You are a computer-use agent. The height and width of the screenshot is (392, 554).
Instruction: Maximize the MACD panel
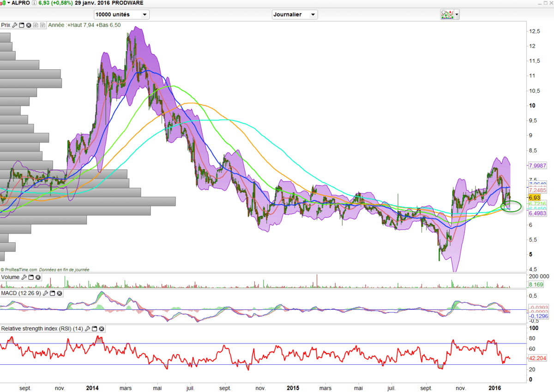(x=52, y=293)
